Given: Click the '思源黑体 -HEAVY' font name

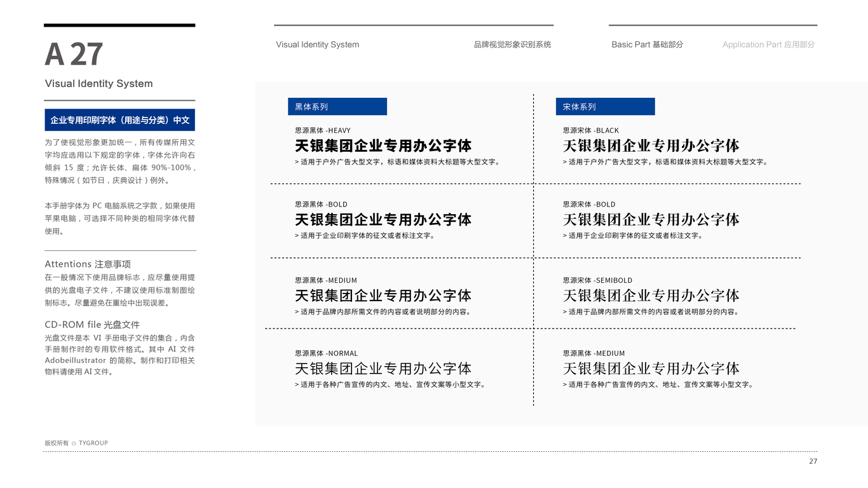Looking at the screenshot, I should 323,130.
